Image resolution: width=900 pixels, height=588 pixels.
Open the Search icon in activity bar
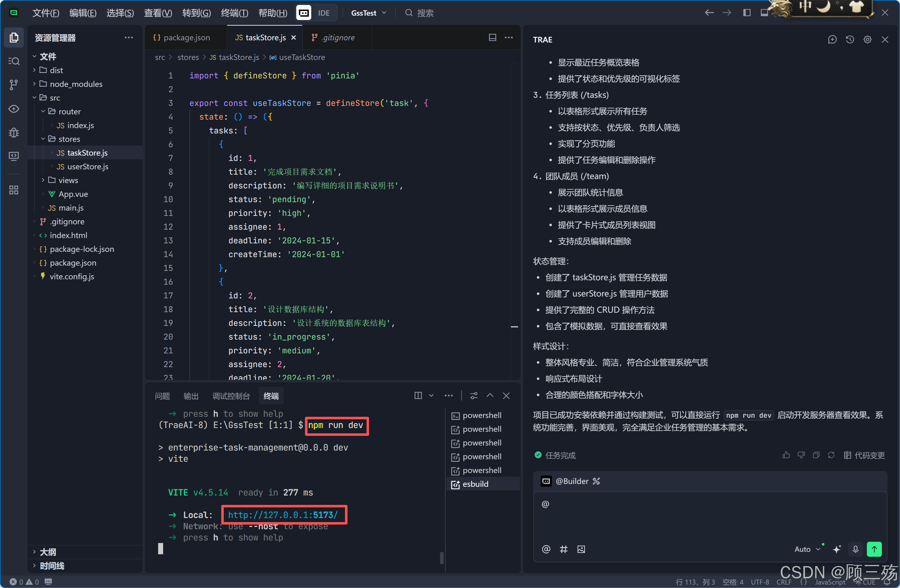pyautogui.click(x=14, y=61)
